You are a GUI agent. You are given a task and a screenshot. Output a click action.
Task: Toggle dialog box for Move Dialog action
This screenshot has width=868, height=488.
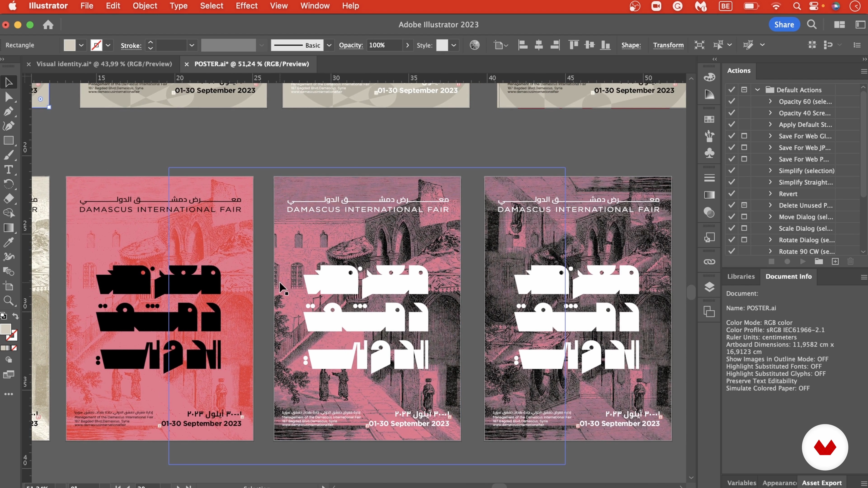744,217
